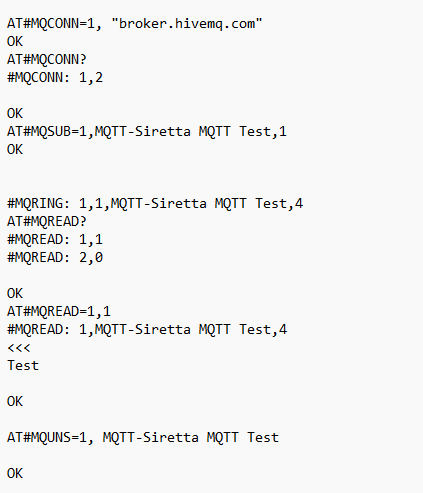
Task: Click the AT#MQCONN=1 broker.hivemq.com command line
Action: tap(135, 24)
